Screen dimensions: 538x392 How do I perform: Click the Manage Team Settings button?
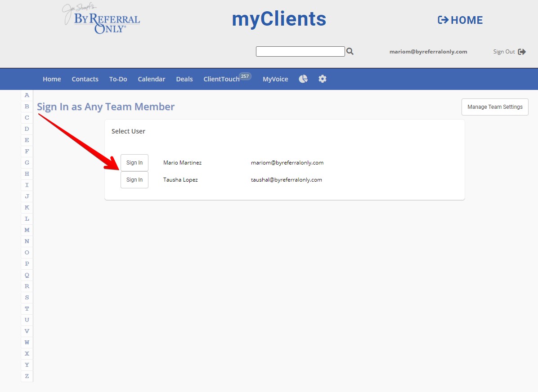pyautogui.click(x=495, y=107)
